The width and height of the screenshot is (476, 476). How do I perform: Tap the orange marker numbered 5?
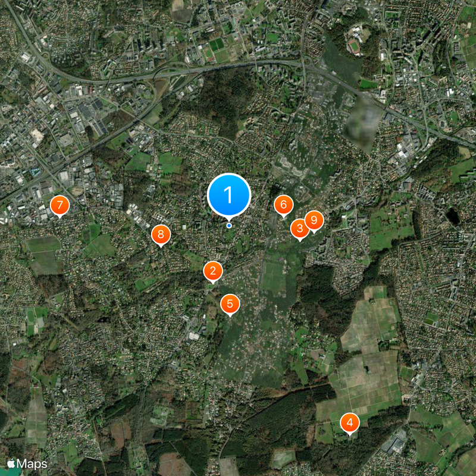coord(230,304)
